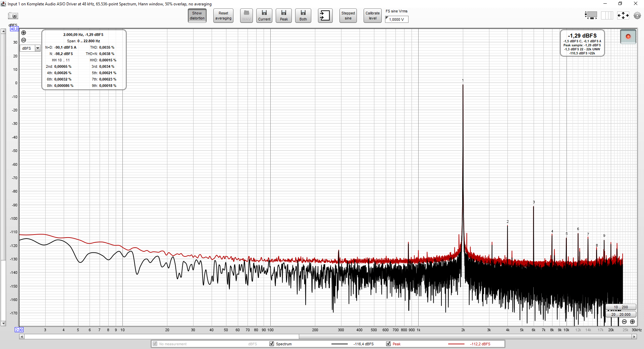Viewport: 644px width, 349px height.
Task: Open the dBFS axis unit dropdown
Action: point(30,48)
